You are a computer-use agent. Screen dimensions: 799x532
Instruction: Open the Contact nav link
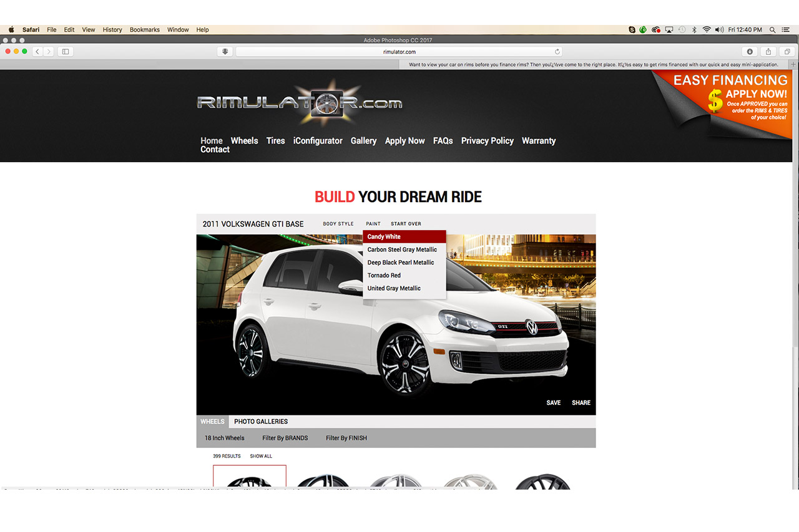[215, 150]
